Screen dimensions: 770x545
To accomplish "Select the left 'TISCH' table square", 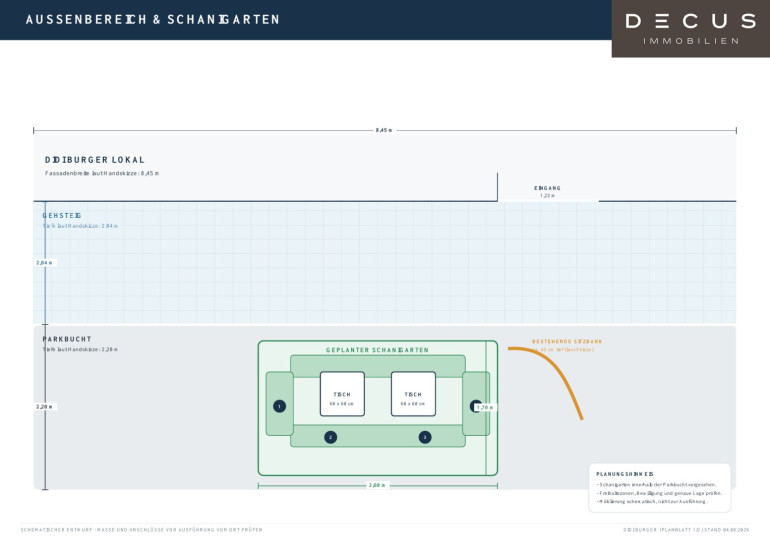I will click(342, 394).
